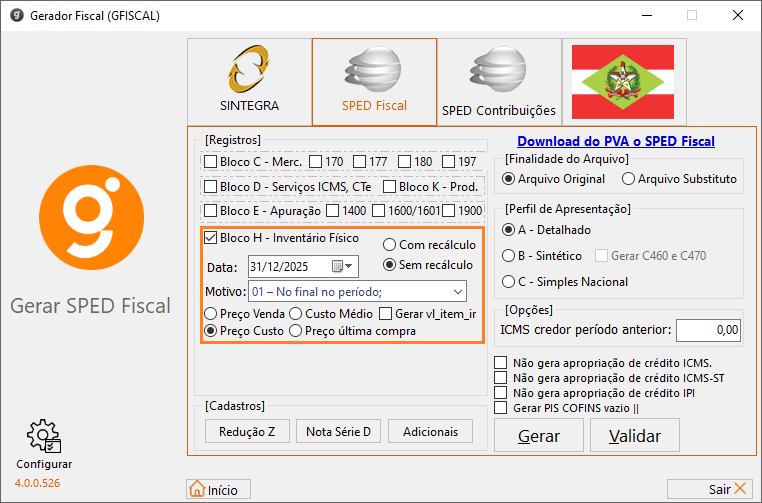
Task: Check the 197 register box
Action: click(449, 161)
